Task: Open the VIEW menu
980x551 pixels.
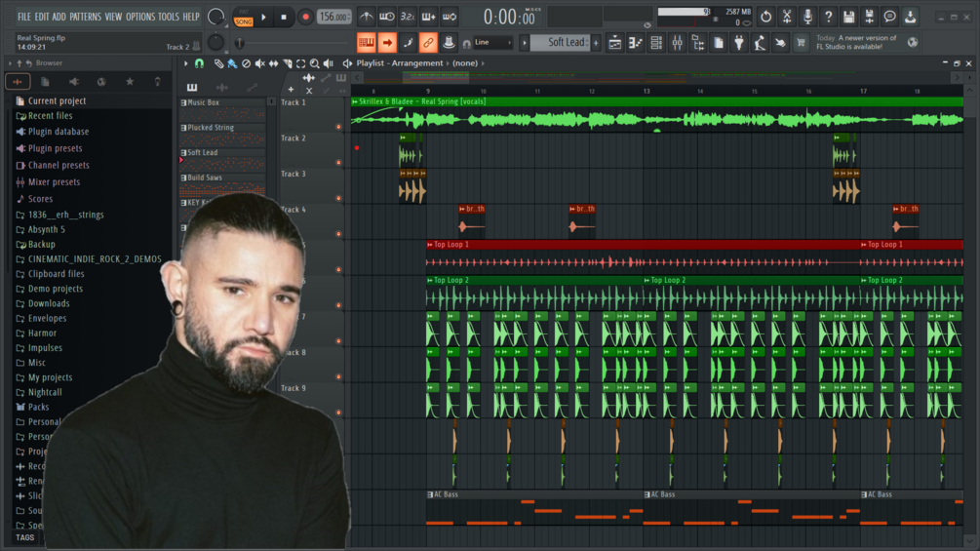Action: point(113,17)
